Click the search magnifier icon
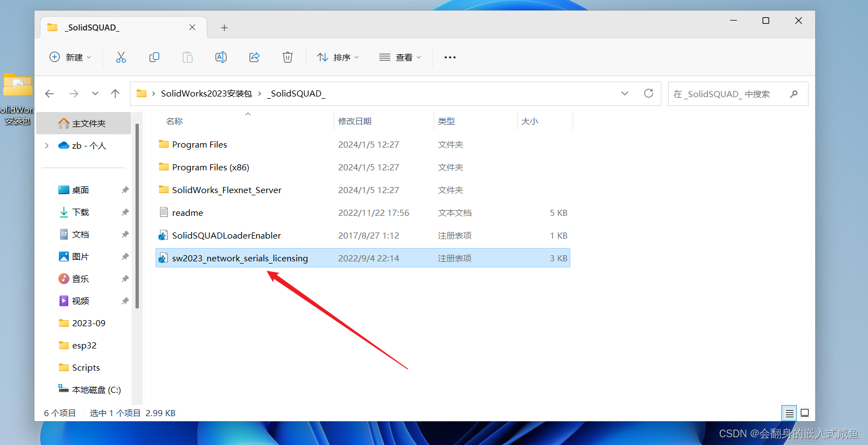868x445 pixels. coord(794,94)
